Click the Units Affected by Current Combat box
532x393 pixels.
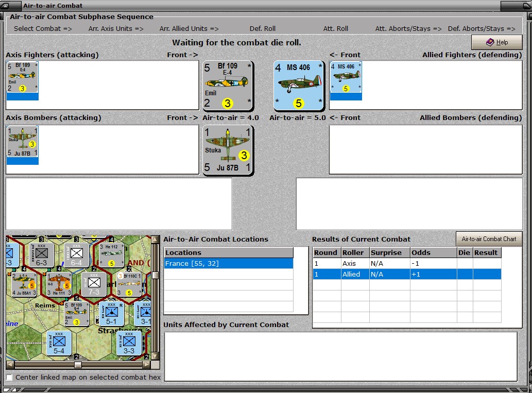(x=341, y=356)
